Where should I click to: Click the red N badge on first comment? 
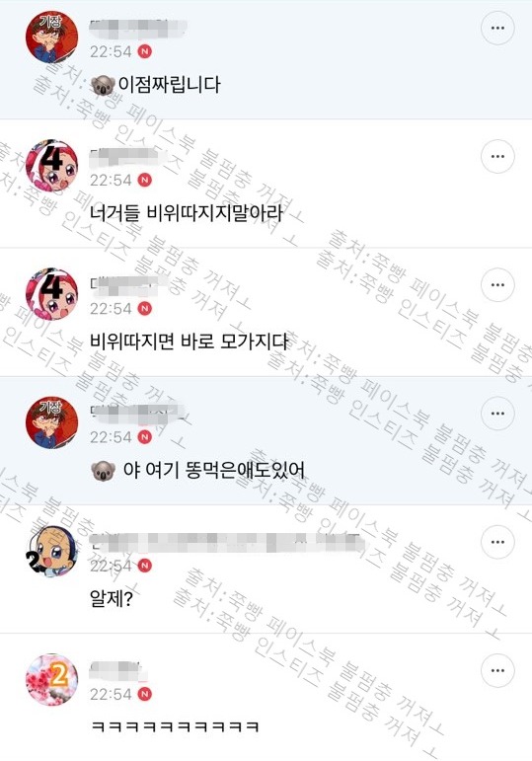coord(145,51)
